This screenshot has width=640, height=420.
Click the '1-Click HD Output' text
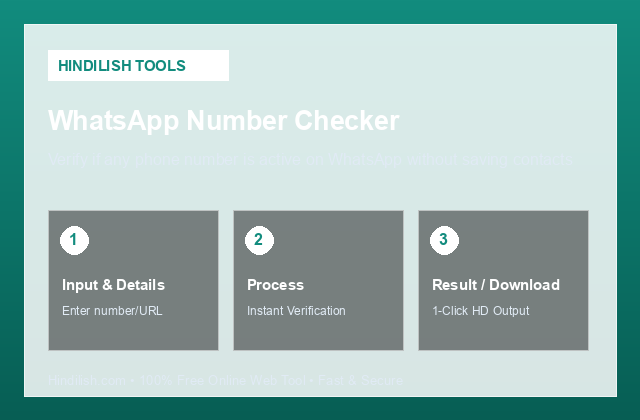(x=481, y=311)
